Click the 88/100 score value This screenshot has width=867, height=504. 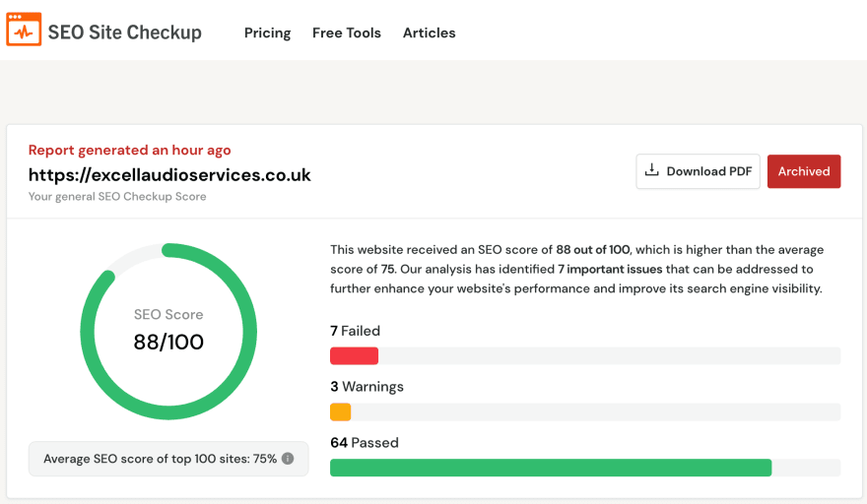(168, 343)
